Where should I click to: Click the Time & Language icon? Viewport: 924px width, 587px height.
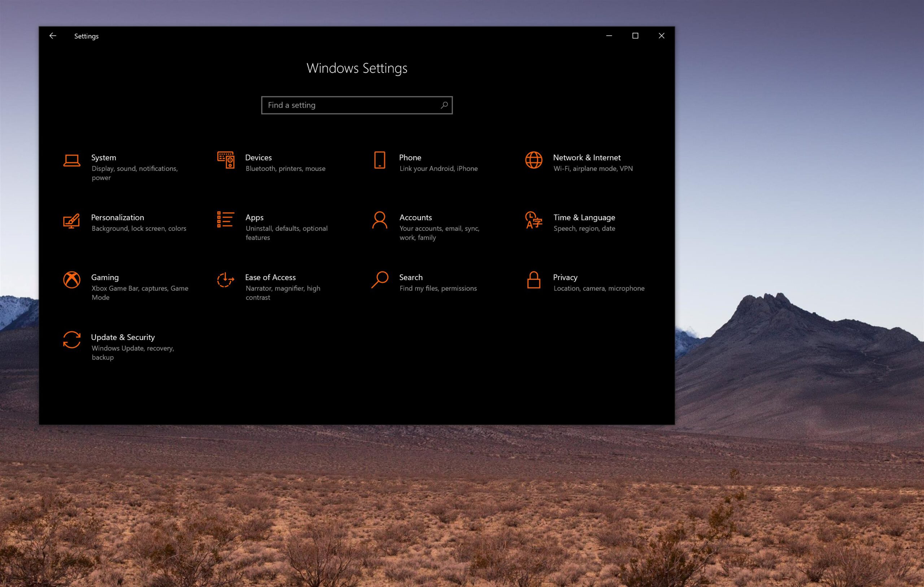coord(533,220)
